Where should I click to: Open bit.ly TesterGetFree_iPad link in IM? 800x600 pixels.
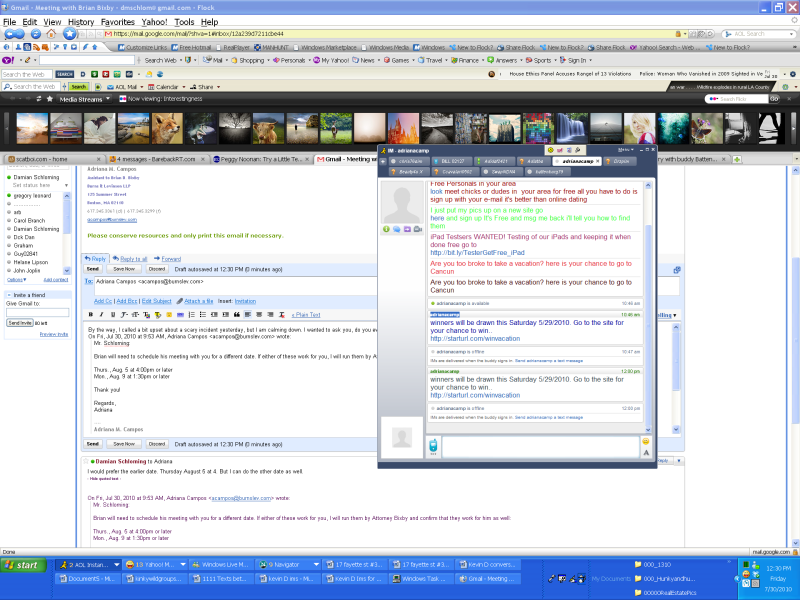[477, 253]
